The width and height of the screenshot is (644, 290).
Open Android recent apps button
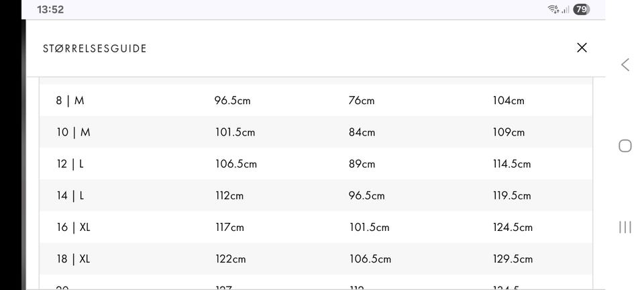tap(625, 227)
